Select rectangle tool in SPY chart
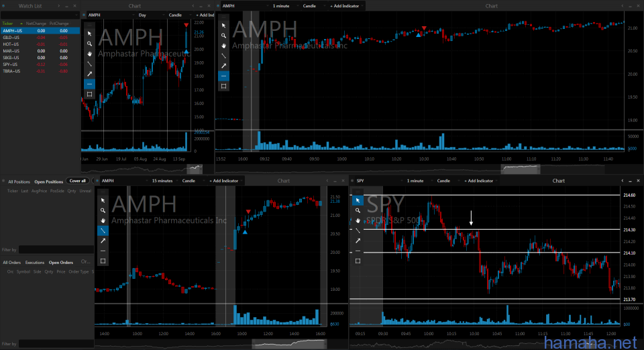The image size is (644, 350). pos(358,261)
